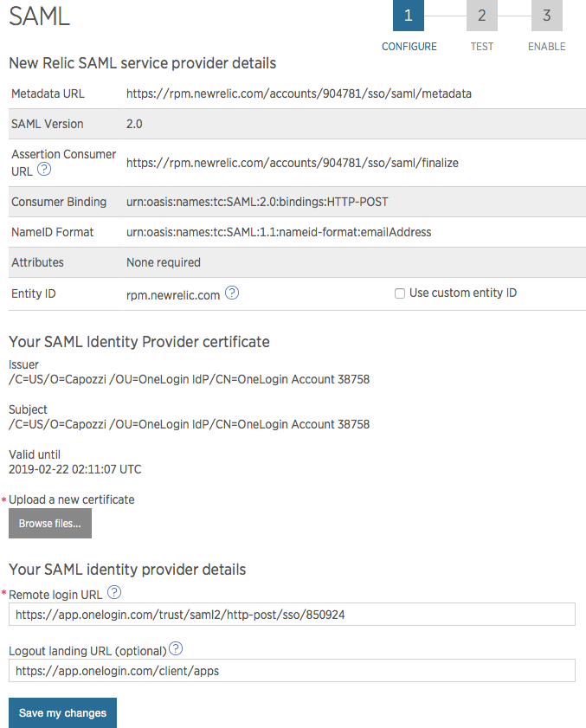The image size is (586, 728).
Task: Click the rpm.newrelic.com Entity ID value
Action: tap(173, 294)
